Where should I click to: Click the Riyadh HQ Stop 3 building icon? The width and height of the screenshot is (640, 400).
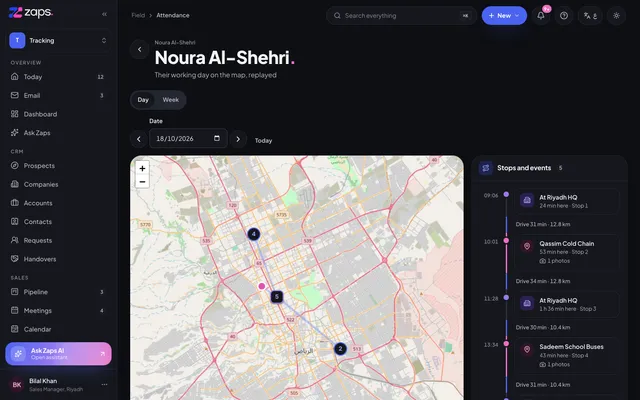pos(527,303)
